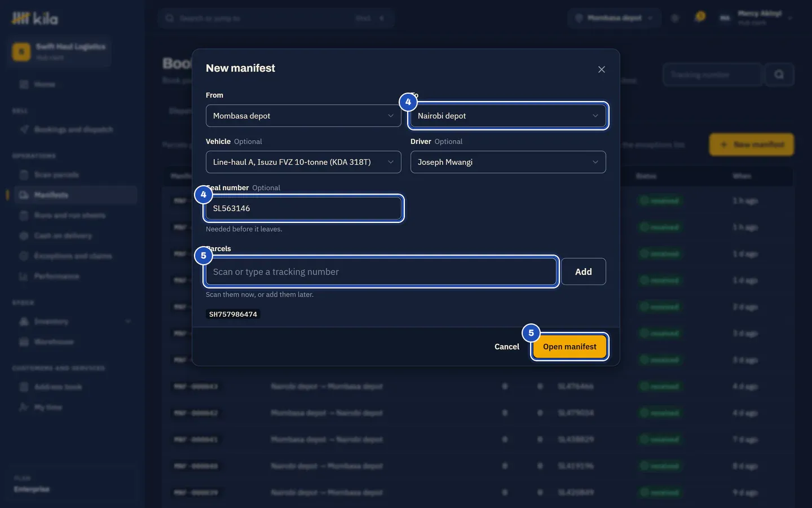The height and width of the screenshot is (508, 812).
Task: Select parcel chip SH757986474
Action: pyautogui.click(x=233, y=314)
